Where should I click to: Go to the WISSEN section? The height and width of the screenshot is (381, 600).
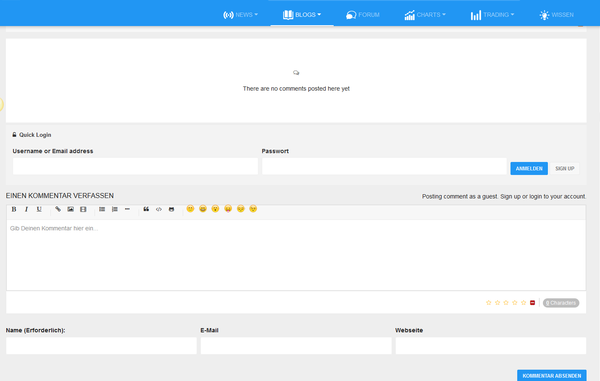(556, 15)
